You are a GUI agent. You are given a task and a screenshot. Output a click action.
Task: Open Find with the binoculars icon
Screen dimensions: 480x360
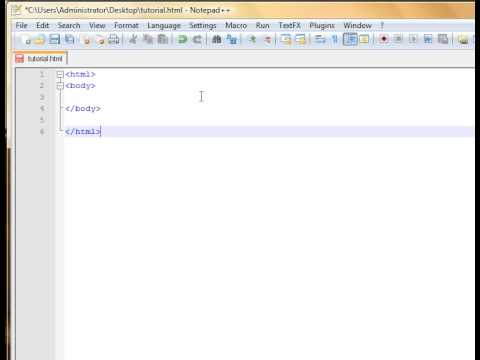click(217, 40)
